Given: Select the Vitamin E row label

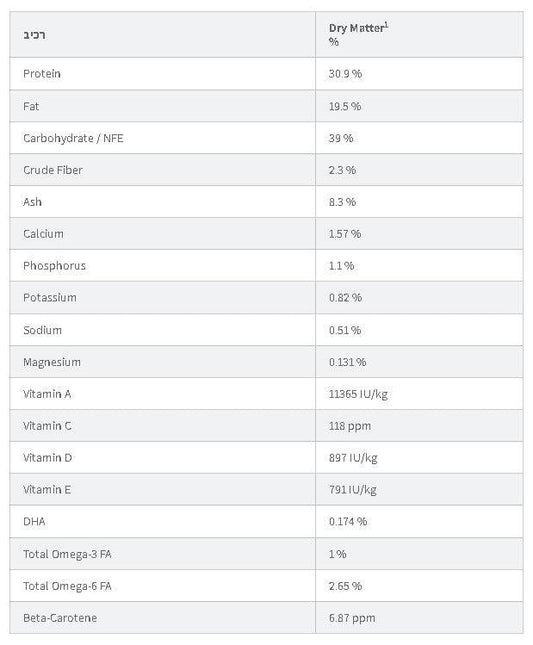Looking at the screenshot, I should [47, 490].
